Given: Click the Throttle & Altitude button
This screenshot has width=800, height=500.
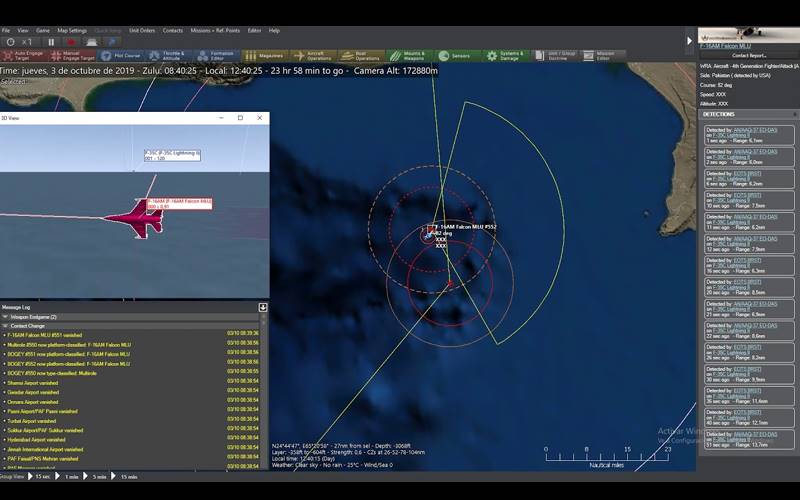Looking at the screenshot, I should click(x=167, y=56).
